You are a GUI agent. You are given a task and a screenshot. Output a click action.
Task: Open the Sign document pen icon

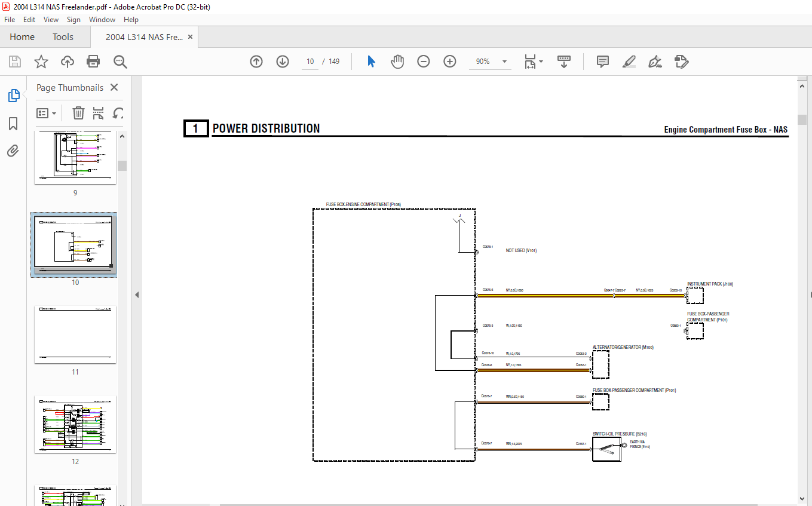655,62
